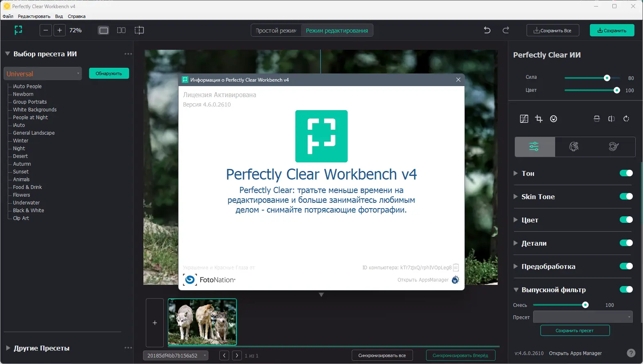Click the Сохранить Все button
Screen dimensions: 643x364
(x=553, y=30)
